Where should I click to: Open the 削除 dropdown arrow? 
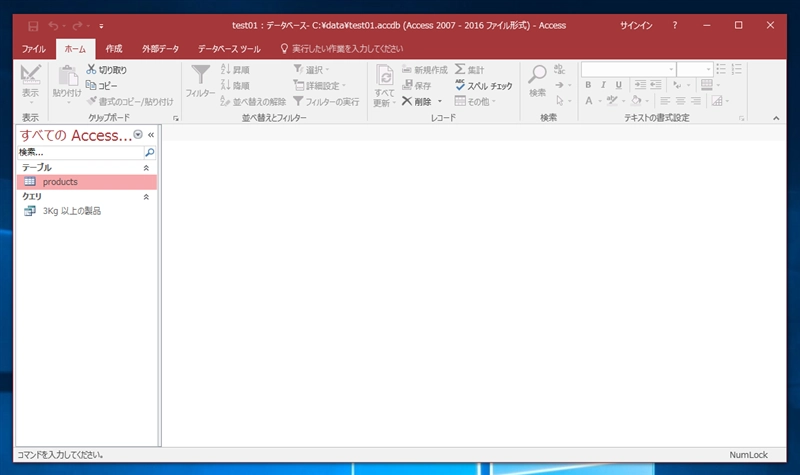440,102
